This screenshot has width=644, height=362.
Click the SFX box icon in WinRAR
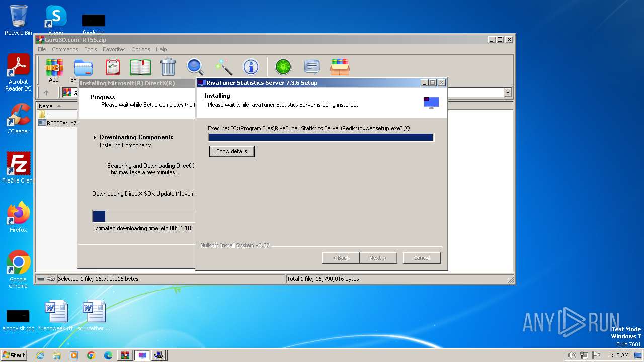340,67
